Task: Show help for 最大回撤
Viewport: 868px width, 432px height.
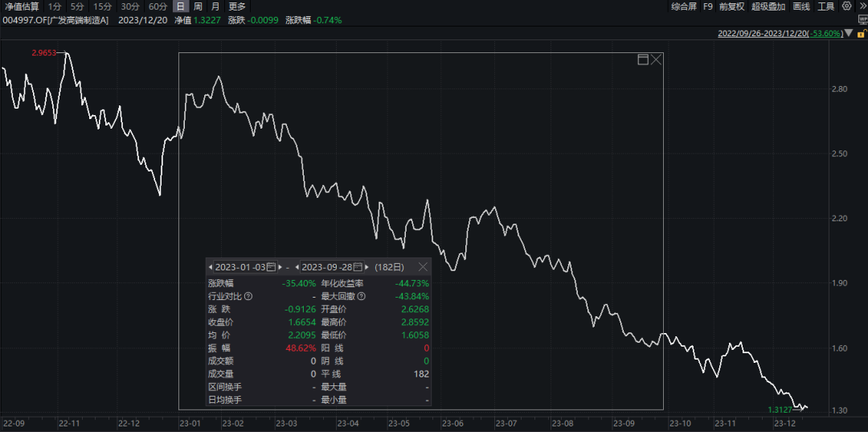Action: pos(362,296)
